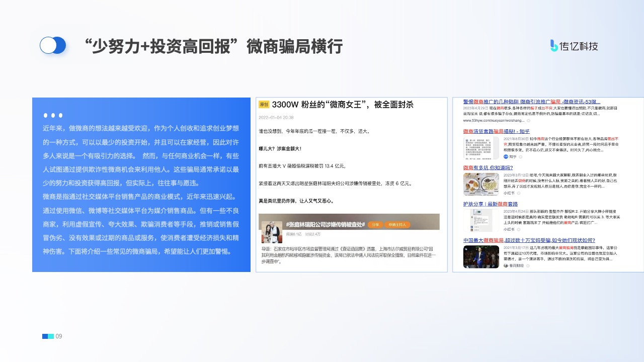Click the orange 分享 button

[x=374, y=224]
